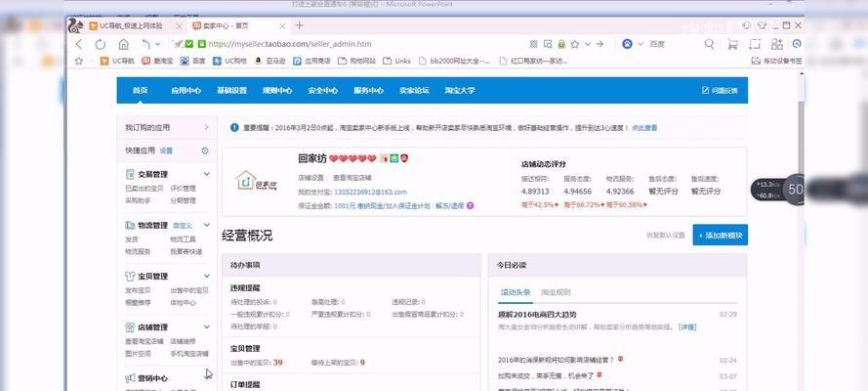The image size is (868, 391).
Task: Click the 添加新模块 button
Action: (720, 235)
